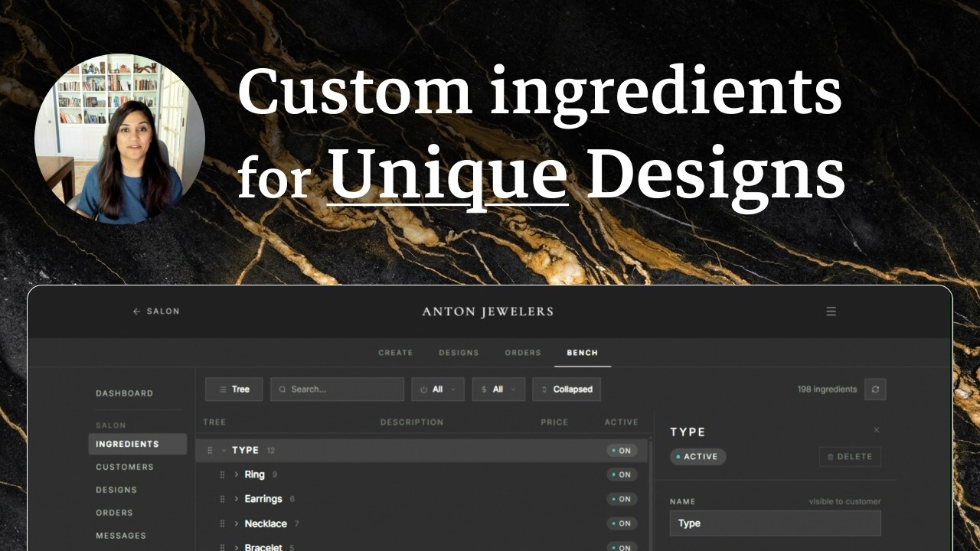
Task: Click the Active status pill
Action: pos(697,456)
